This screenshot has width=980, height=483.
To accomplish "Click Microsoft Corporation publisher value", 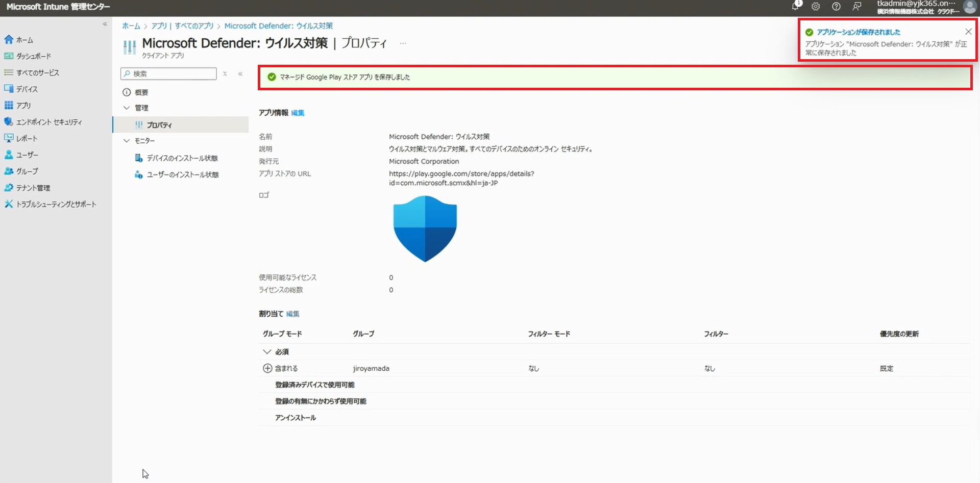I will pyautogui.click(x=424, y=161).
